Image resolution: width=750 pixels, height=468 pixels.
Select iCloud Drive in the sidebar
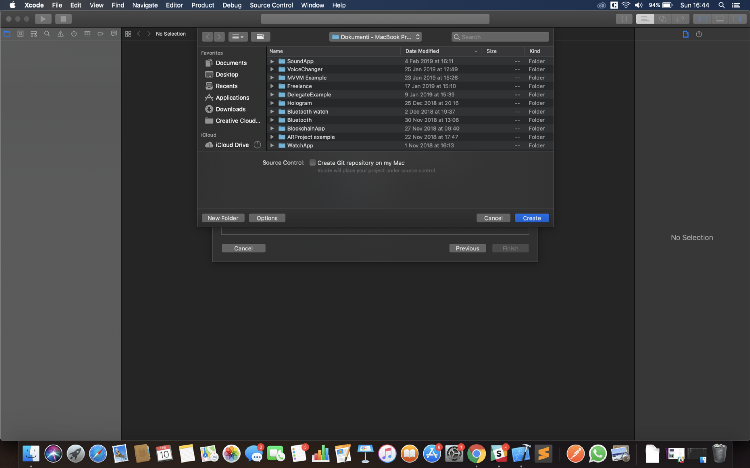[231, 145]
